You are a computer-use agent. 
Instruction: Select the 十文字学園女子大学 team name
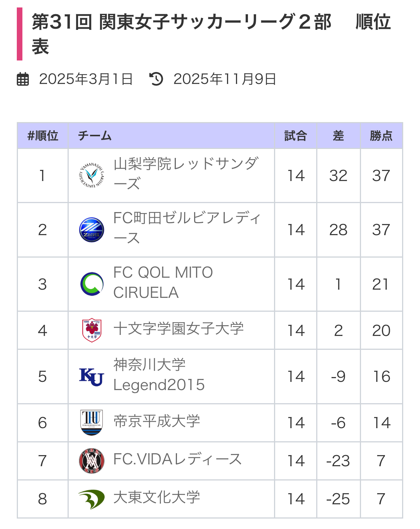pyautogui.click(x=178, y=329)
